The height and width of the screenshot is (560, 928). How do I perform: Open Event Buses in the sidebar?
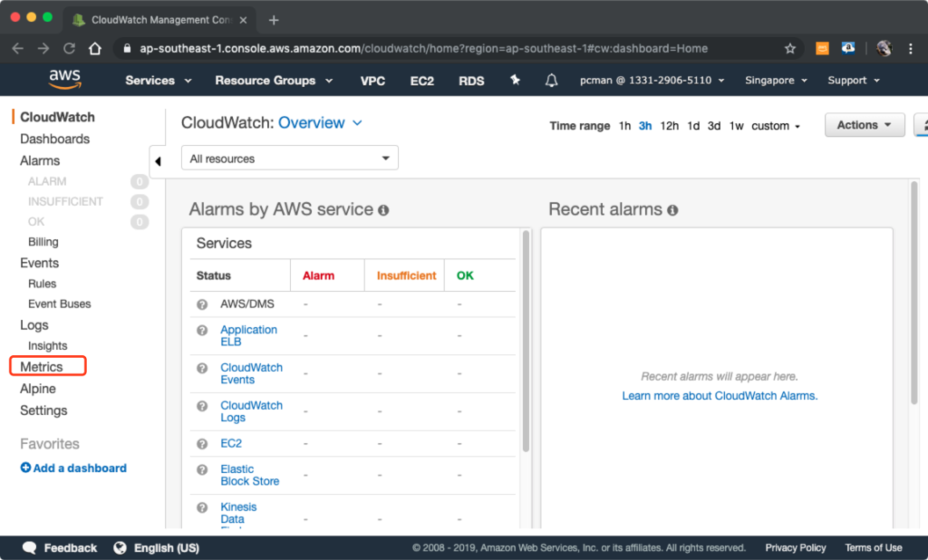tap(59, 304)
